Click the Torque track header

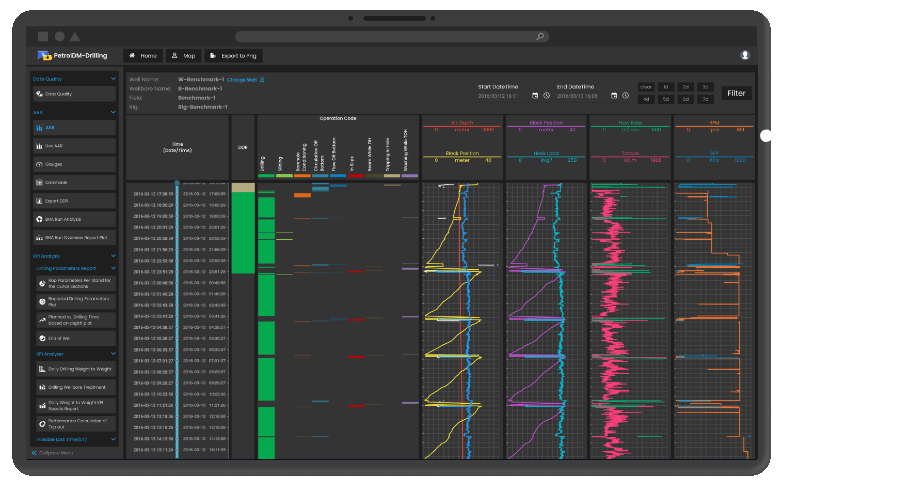[630, 156]
